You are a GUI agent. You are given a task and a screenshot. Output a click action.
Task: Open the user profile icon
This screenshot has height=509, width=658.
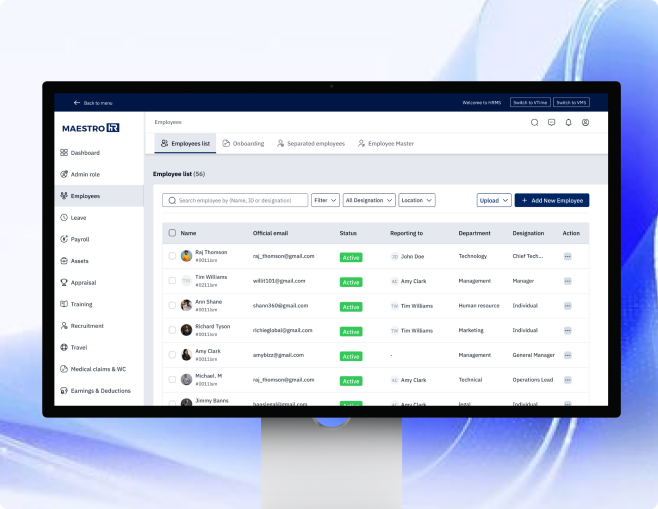(x=585, y=122)
